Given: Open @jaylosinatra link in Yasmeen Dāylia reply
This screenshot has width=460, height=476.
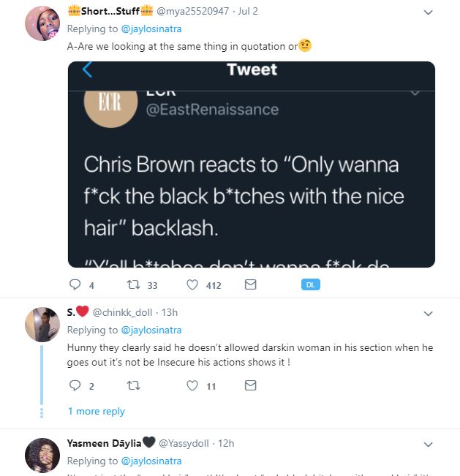Looking at the screenshot, I should tap(151, 461).
